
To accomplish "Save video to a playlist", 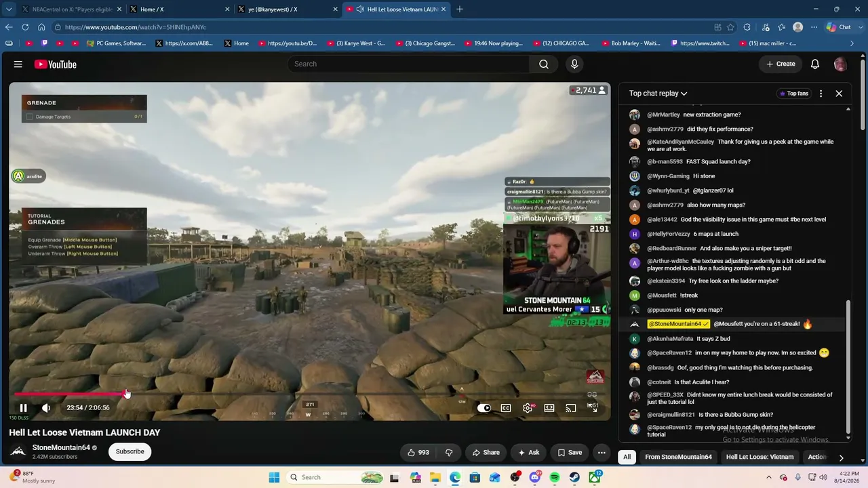I will pos(570,453).
